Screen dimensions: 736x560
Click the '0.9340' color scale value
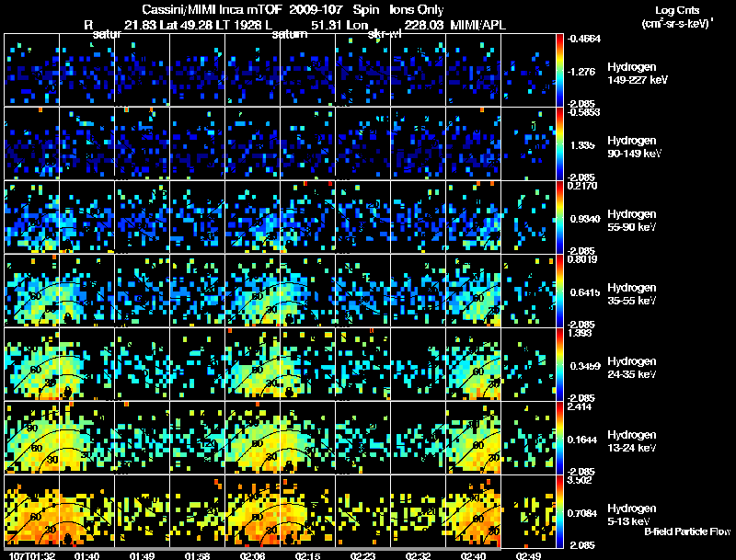click(x=585, y=219)
